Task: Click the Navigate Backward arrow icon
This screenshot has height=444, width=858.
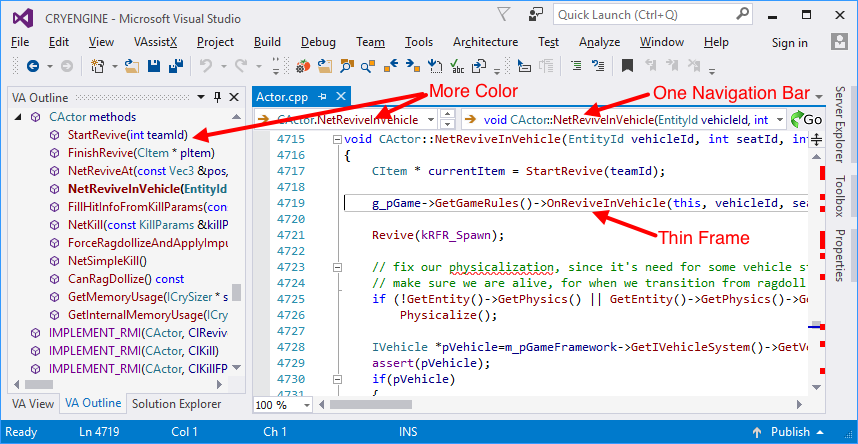Action: (x=33, y=66)
